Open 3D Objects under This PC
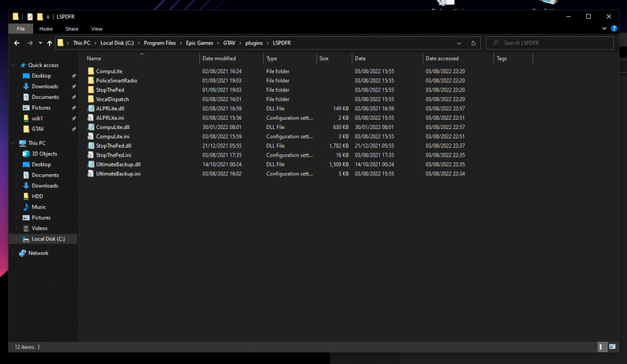The height and width of the screenshot is (364, 627). pos(45,154)
